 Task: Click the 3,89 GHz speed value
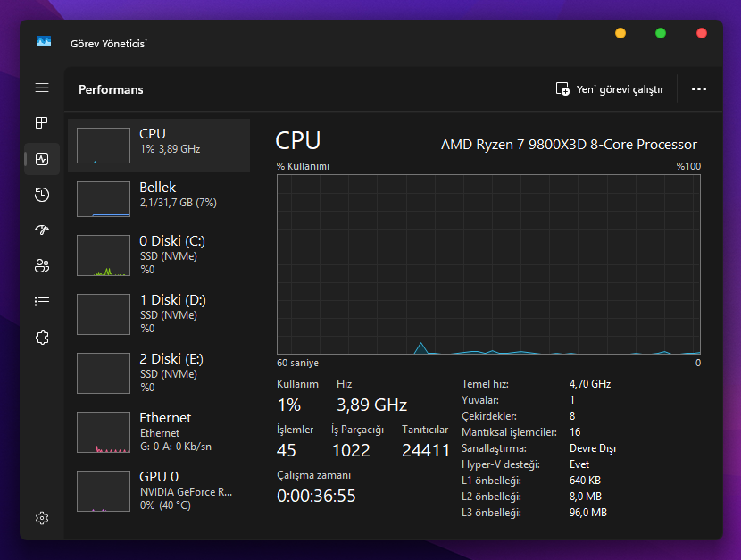tap(372, 405)
